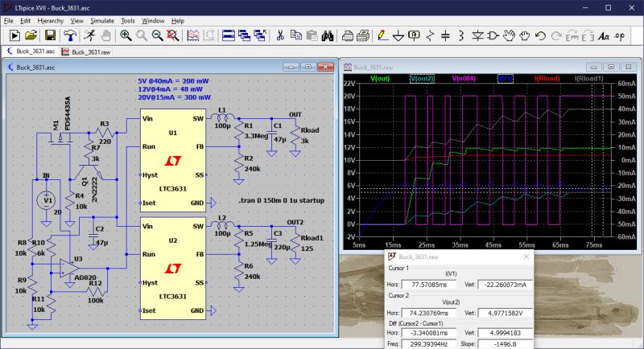The height and width of the screenshot is (349, 644).
Task: Select the Move open-hand tool
Action: click(509, 35)
